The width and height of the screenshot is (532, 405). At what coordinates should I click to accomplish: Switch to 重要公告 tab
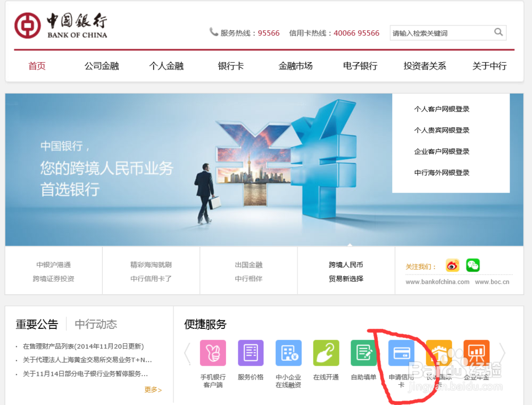pyautogui.click(x=37, y=324)
